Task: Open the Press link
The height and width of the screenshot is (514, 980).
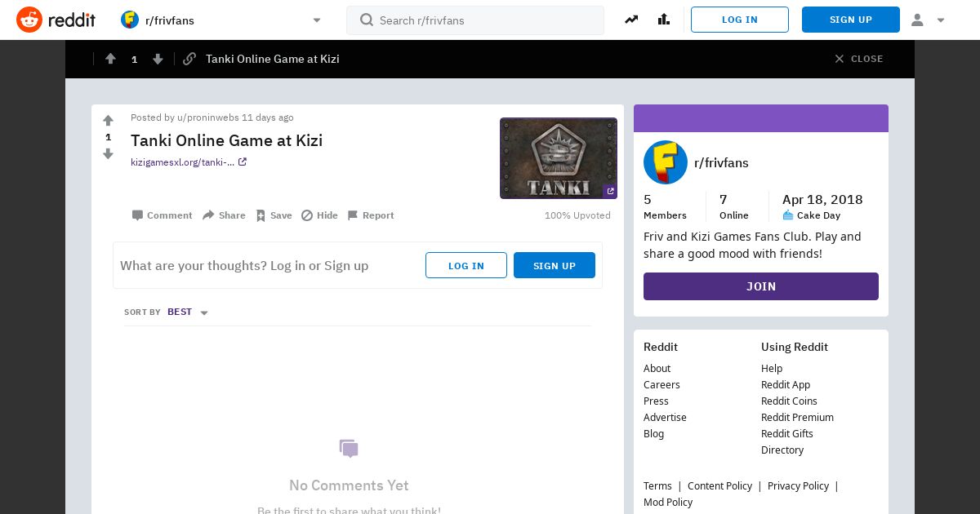Action: click(x=656, y=401)
